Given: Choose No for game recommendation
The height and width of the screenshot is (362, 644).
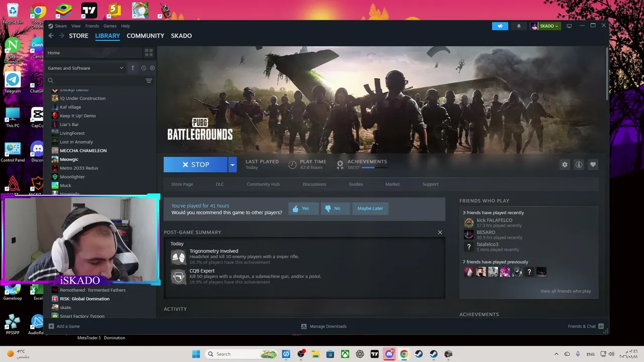Looking at the screenshot, I should (335, 208).
